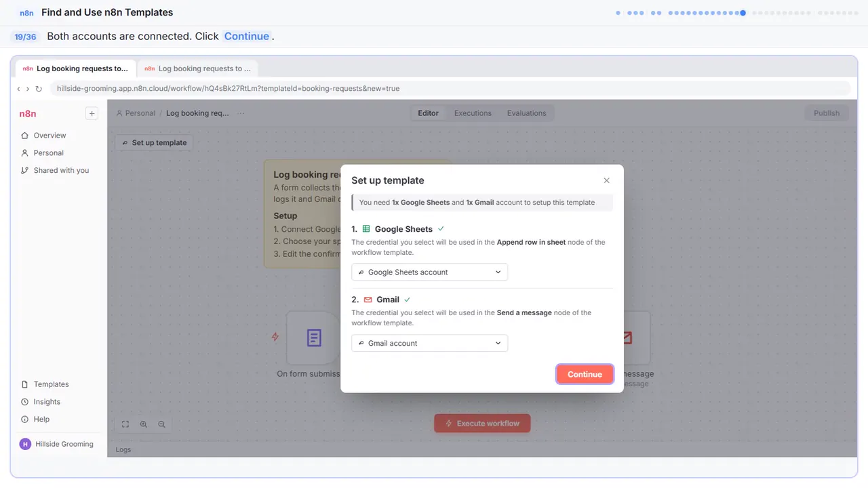Click the n8n badge in tutorial header
868x488 pixels.
26,12
